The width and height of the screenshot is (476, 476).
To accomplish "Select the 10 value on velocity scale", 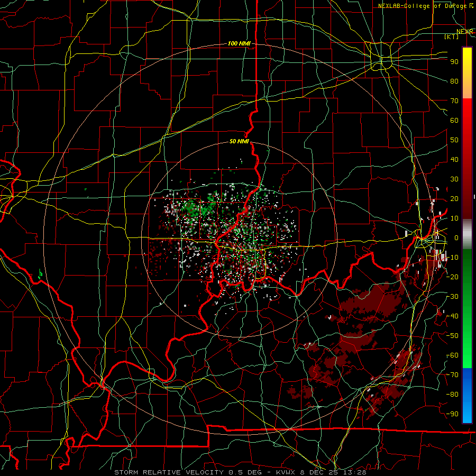I will [454, 218].
